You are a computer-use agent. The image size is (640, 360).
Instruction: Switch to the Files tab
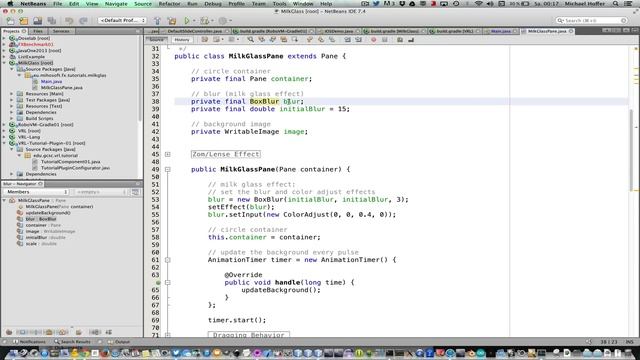[38, 31]
